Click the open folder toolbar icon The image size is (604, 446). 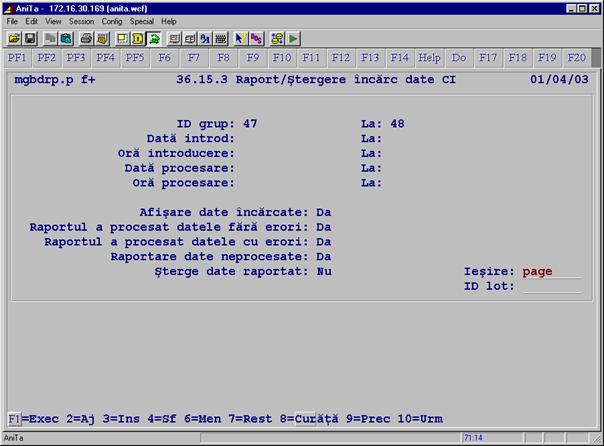tap(14, 38)
